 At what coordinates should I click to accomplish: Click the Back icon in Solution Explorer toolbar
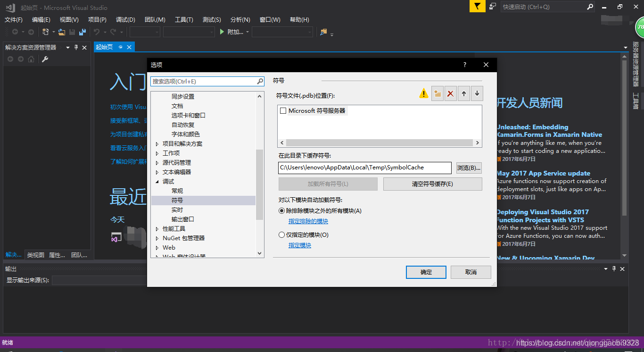point(10,59)
